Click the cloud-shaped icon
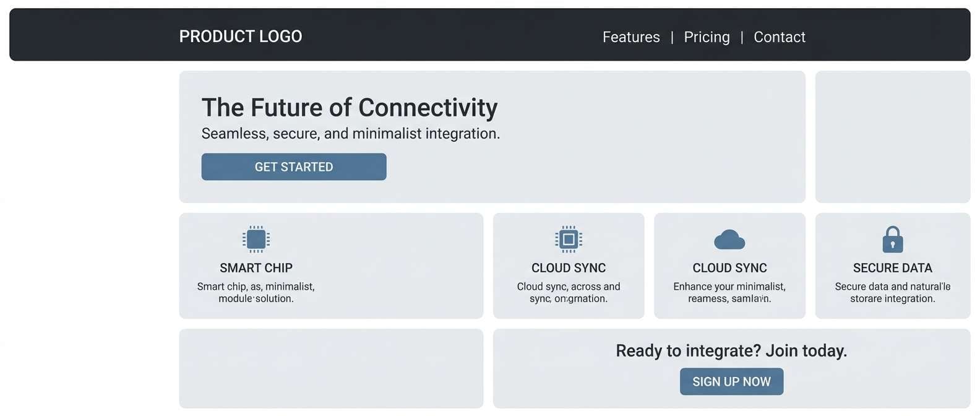 (x=729, y=240)
